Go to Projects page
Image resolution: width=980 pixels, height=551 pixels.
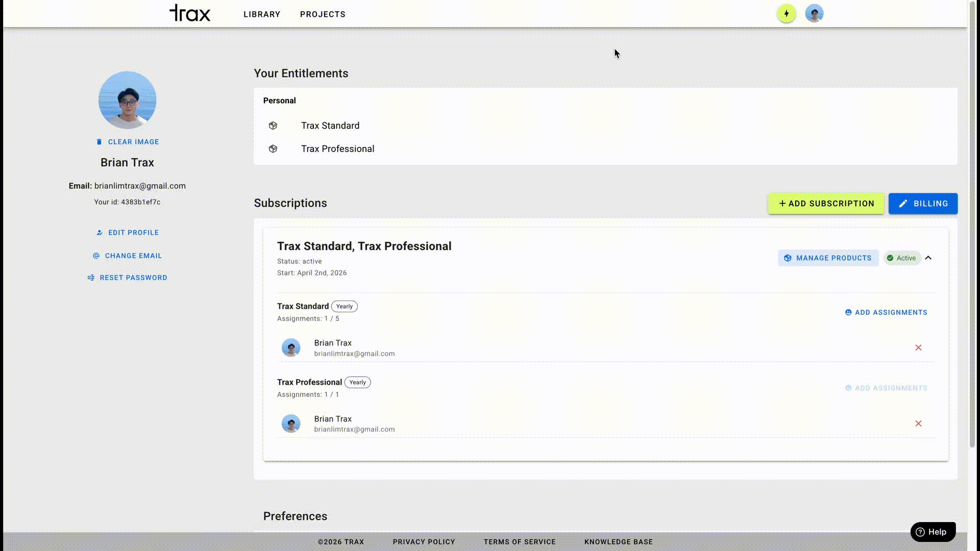coord(323,14)
